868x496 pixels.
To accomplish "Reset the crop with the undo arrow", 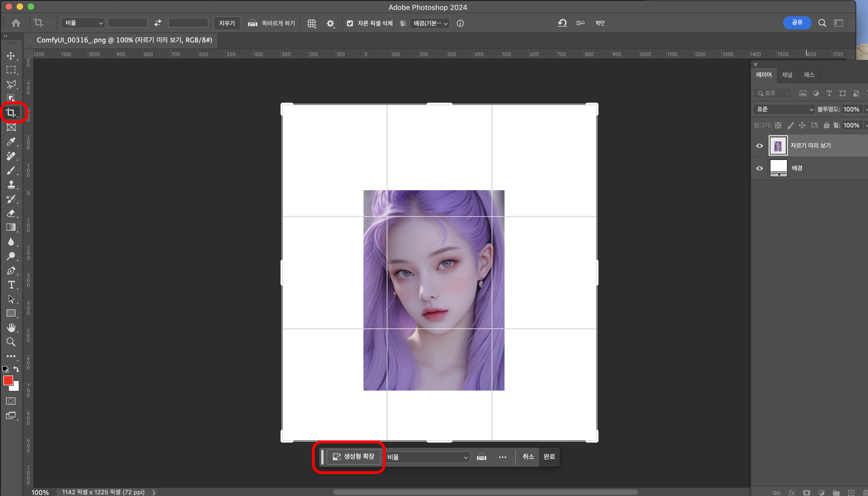I will point(562,23).
